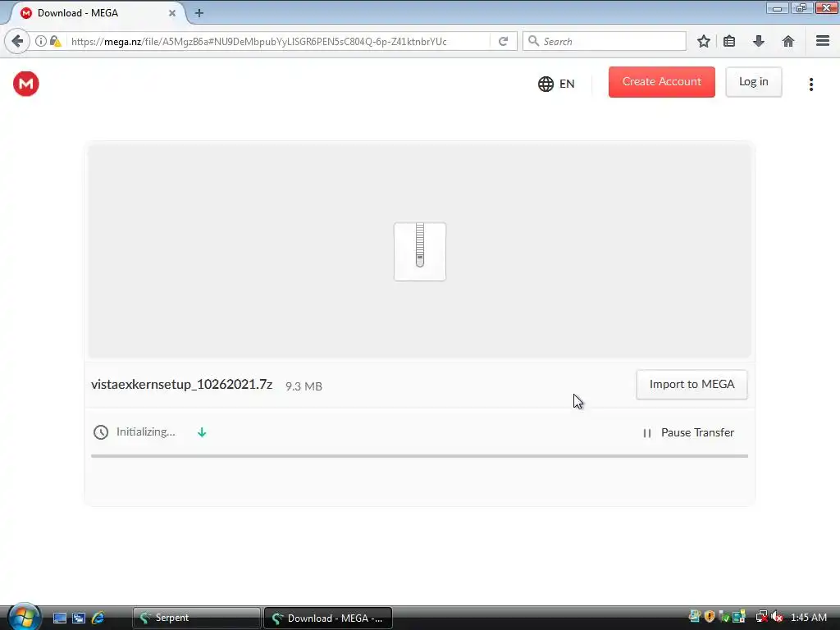Click the 9.3 MB file size text
Viewport: 840px width, 630px height.
pos(304,386)
